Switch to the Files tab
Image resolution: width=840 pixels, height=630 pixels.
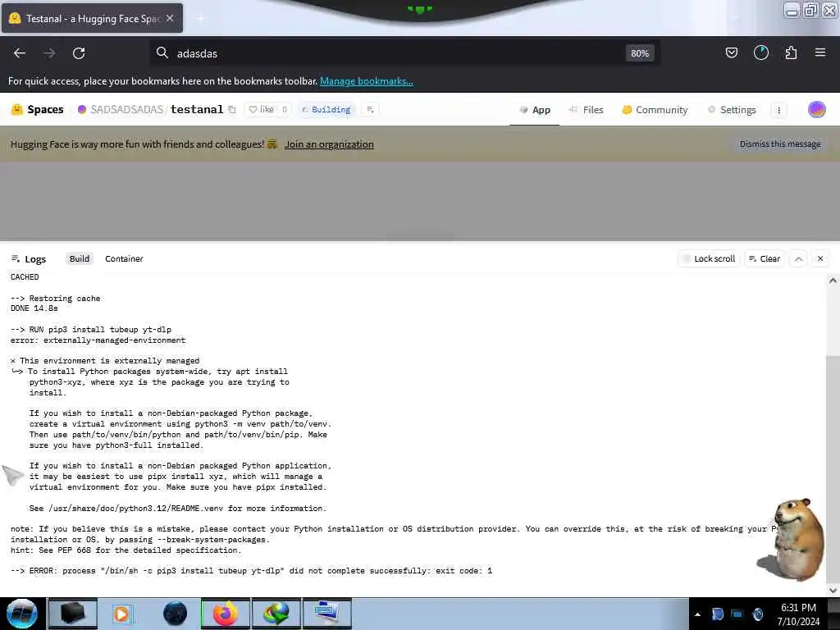586,110
